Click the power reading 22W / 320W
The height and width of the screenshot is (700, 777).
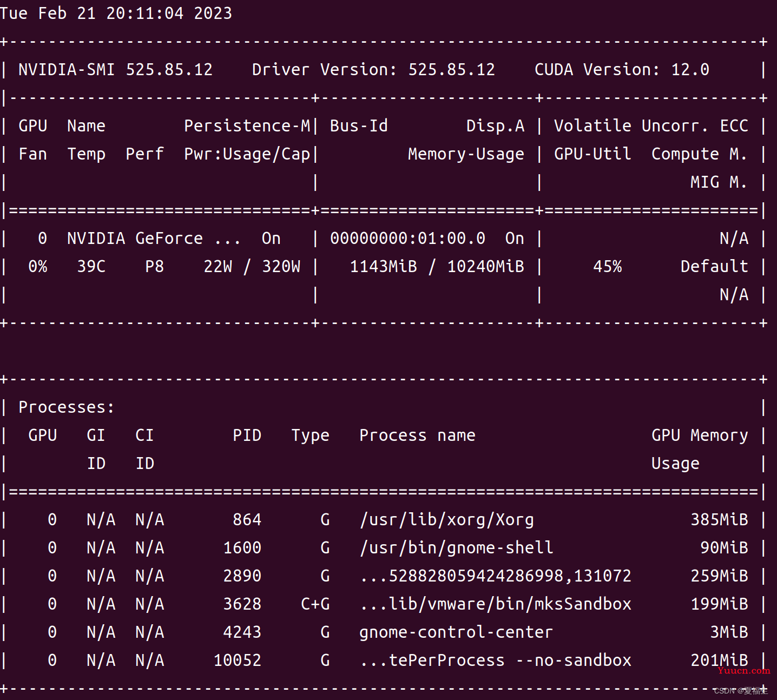click(252, 266)
